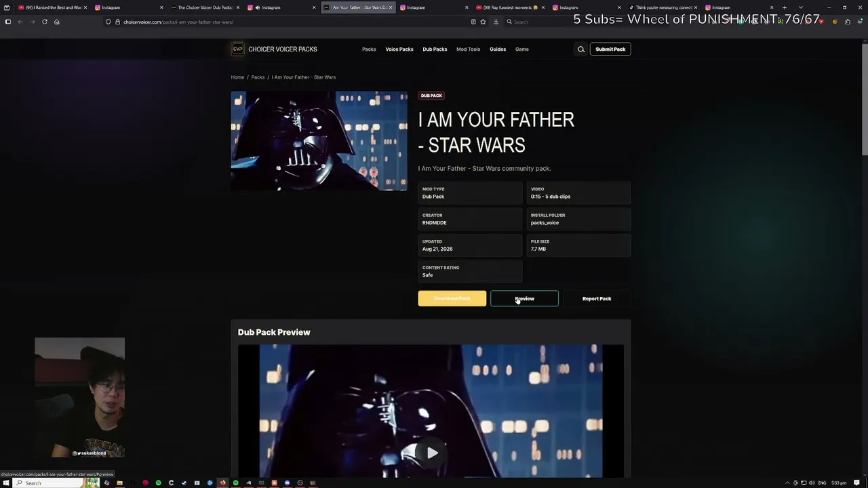The image size is (868, 488).
Task: Click the yellow Download Pack button
Action: pos(452,298)
